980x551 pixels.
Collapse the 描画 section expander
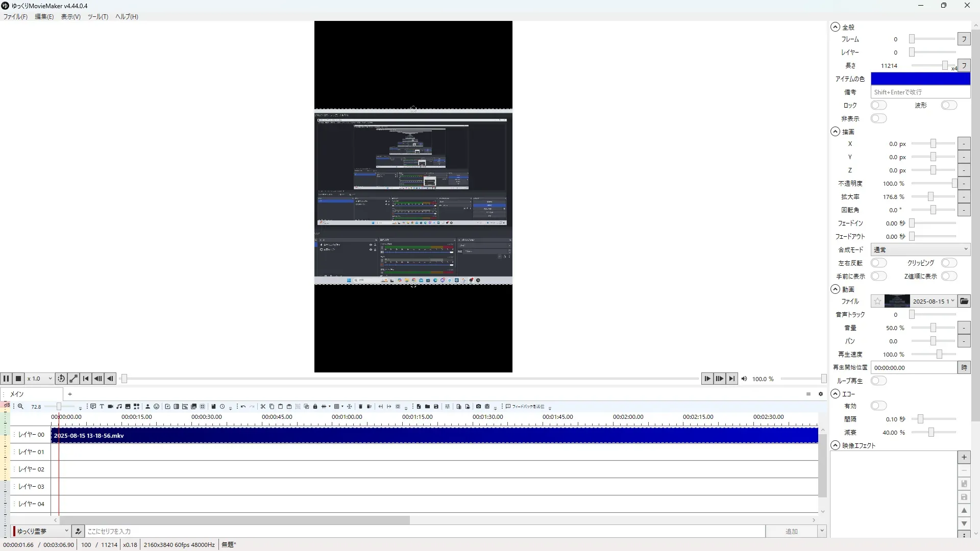[836, 132]
